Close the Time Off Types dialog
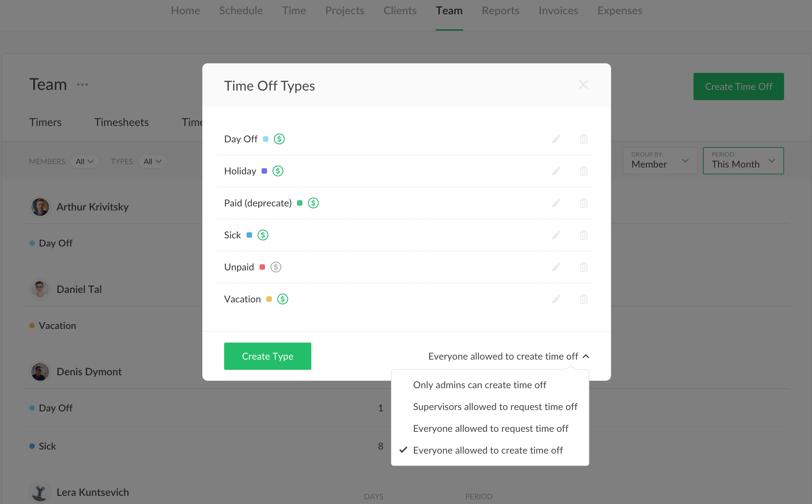 (583, 85)
